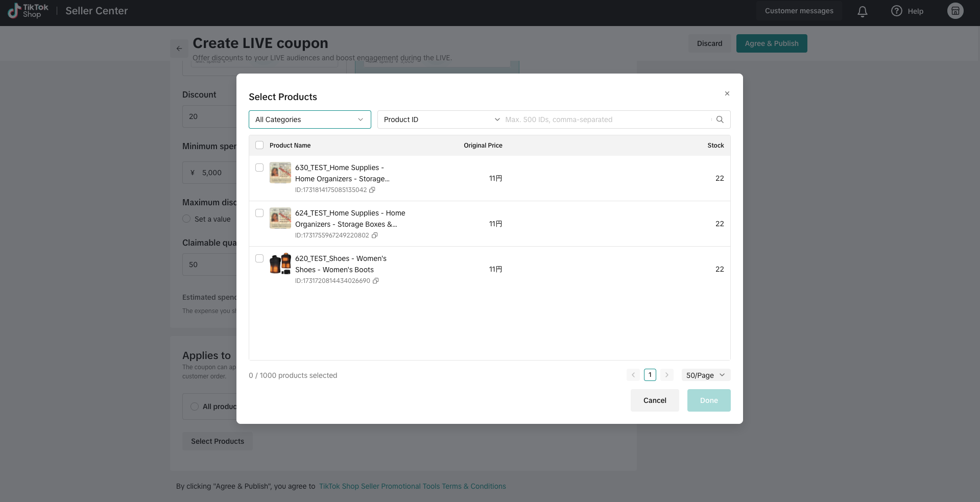980x502 pixels.
Task: Choose the All products radio option
Action: (x=195, y=407)
